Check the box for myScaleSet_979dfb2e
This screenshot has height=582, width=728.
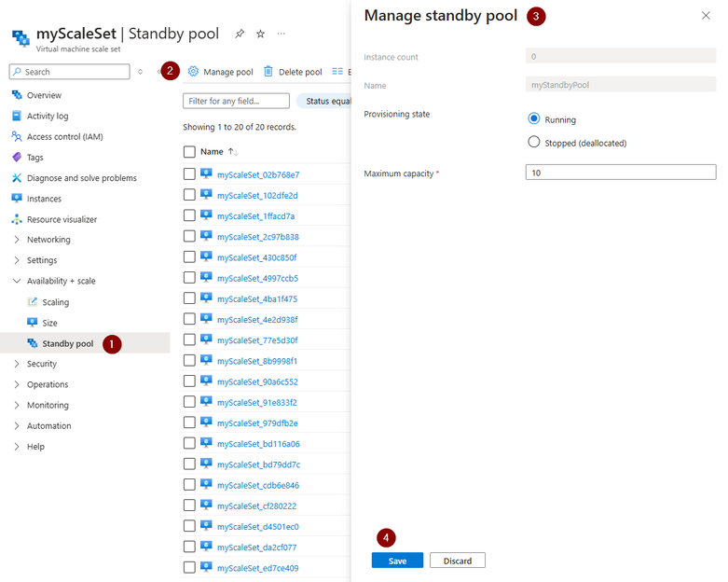189,423
